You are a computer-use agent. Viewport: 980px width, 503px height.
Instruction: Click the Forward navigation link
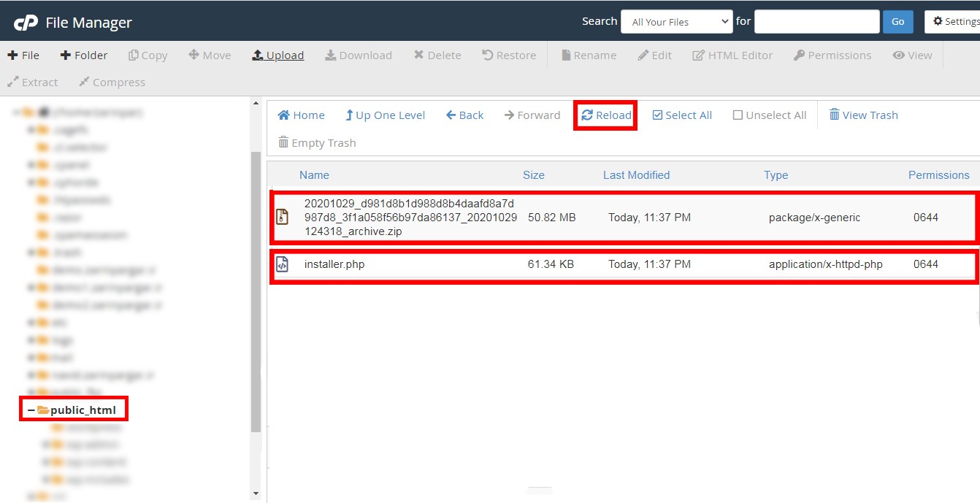pos(532,115)
